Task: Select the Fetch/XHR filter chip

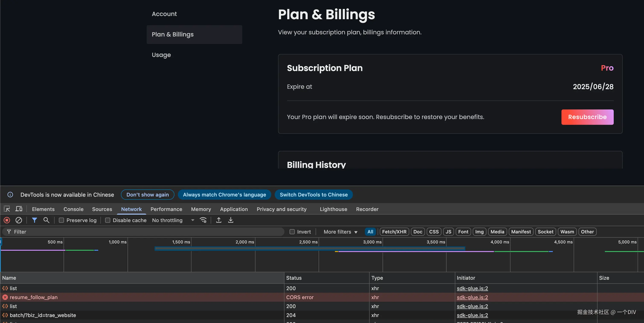Action: (394, 232)
